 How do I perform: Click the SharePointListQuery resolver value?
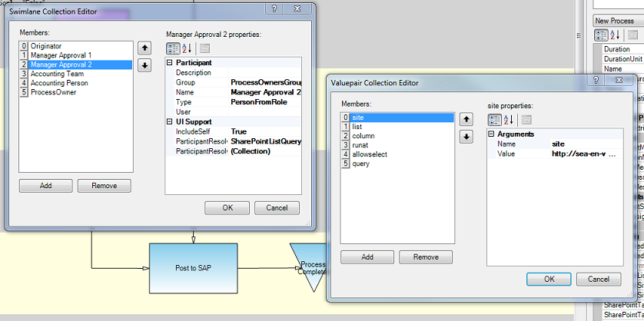click(265, 141)
